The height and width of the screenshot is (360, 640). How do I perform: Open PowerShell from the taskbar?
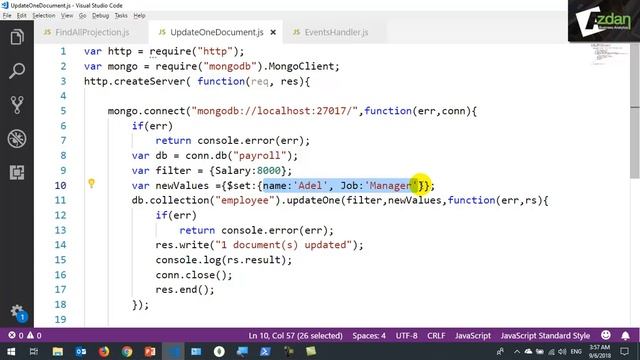(x=265, y=351)
